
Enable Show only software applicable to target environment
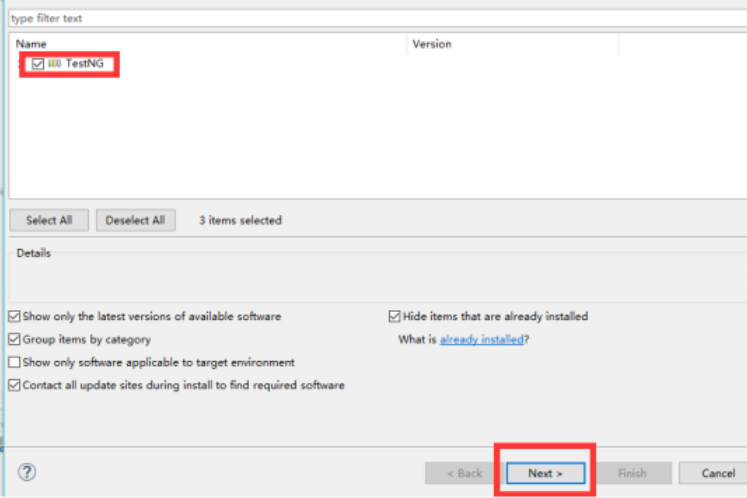14,362
